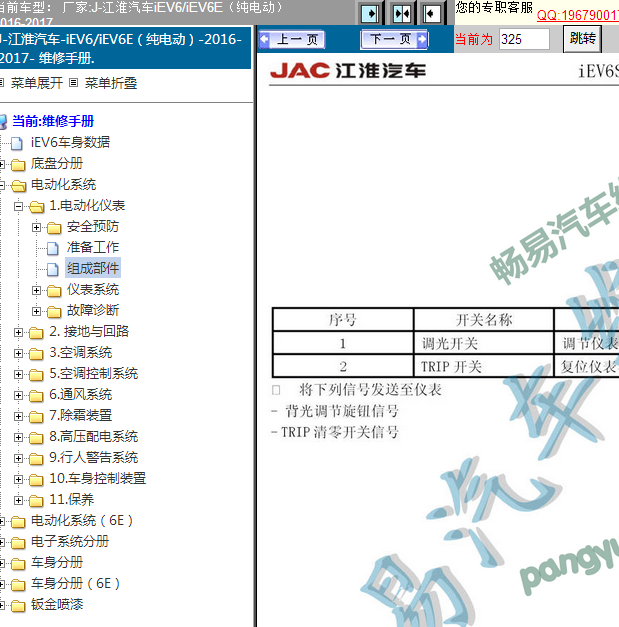Expand the 9.行人警告系统 folder

click(18, 458)
